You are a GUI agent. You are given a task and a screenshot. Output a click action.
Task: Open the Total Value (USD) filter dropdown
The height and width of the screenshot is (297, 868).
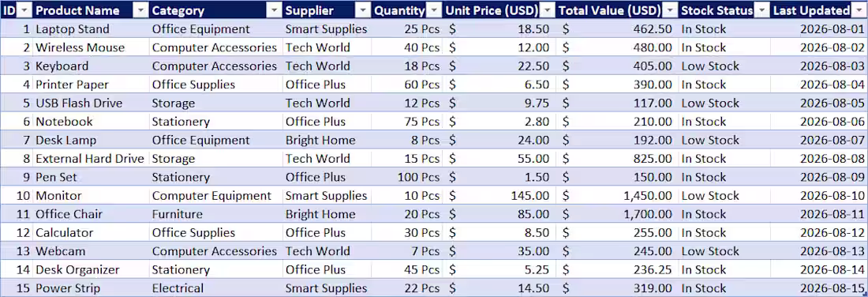pyautogui.click(x=671, y=10)
